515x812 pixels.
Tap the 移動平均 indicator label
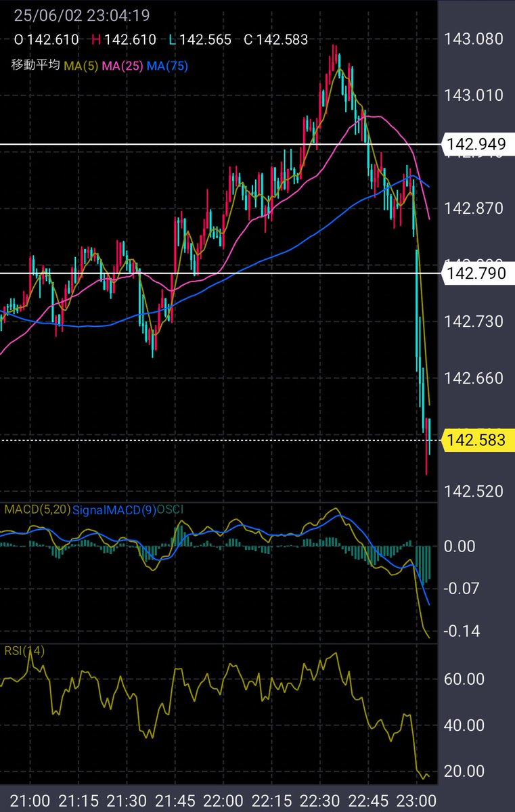pyautogui.click(x=35, y=66)
